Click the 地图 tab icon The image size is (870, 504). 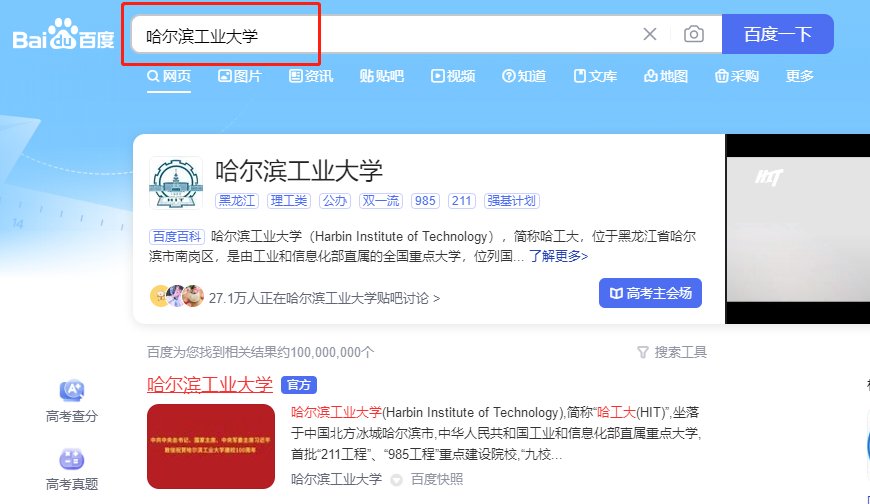[650, 76]
